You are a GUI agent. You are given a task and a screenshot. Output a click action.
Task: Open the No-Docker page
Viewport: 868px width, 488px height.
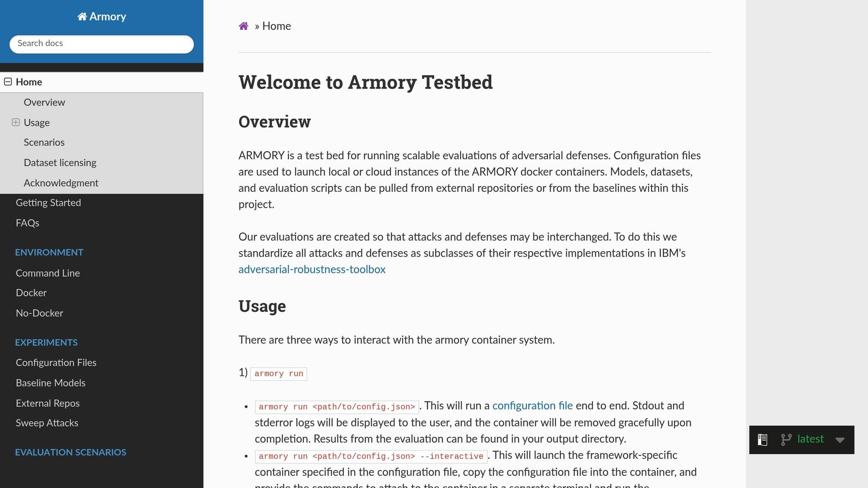pyautogui.click(x=39, y=313)
